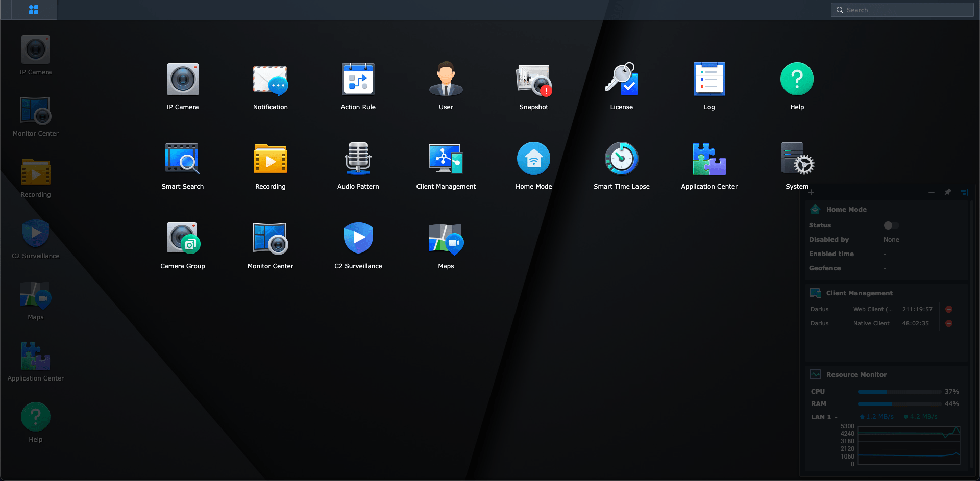Disconnect Darius's Native Client session
This screenshot has width=980, height=481.
tap(949, 323)
